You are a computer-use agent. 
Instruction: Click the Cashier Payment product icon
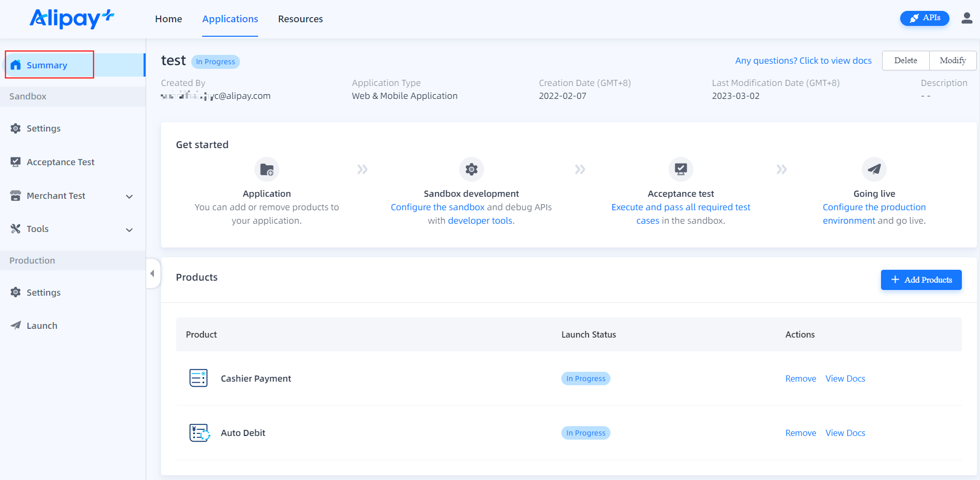[198, 379]
